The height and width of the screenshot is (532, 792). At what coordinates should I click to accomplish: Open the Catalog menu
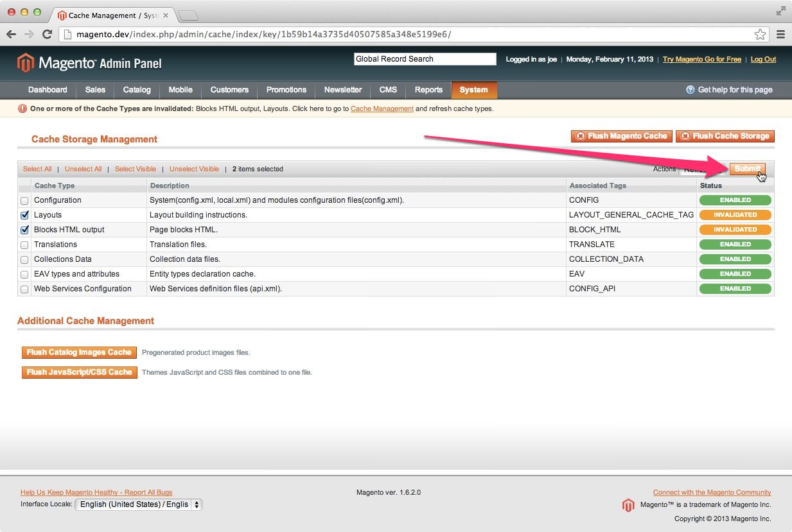tap(137, 90)
